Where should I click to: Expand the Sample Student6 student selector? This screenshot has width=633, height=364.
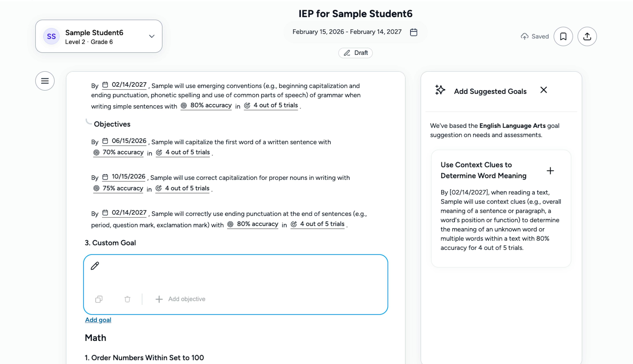151,37
